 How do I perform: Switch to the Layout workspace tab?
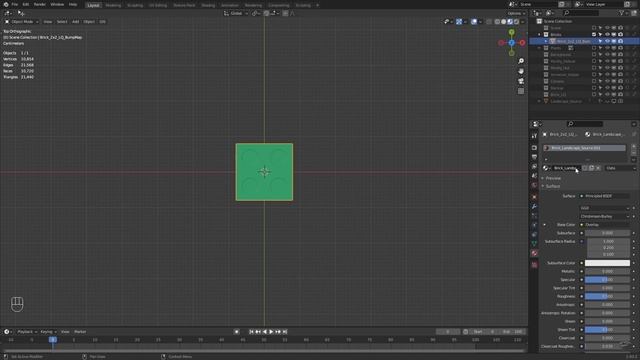pos(93,5)
